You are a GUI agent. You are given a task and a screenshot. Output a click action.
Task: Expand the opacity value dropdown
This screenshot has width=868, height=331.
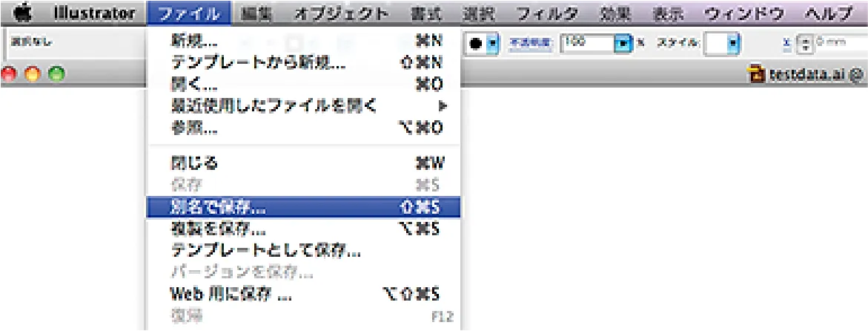(623, 43)
